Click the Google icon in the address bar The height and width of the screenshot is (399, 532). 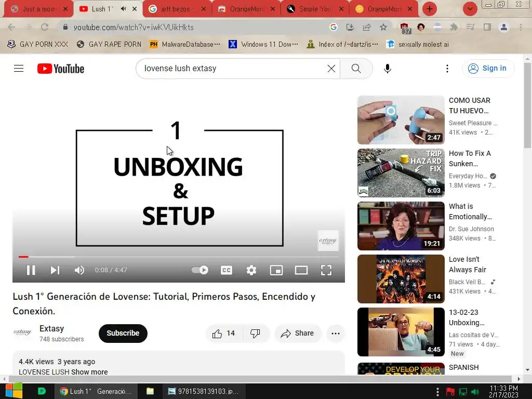pos(333,27)
